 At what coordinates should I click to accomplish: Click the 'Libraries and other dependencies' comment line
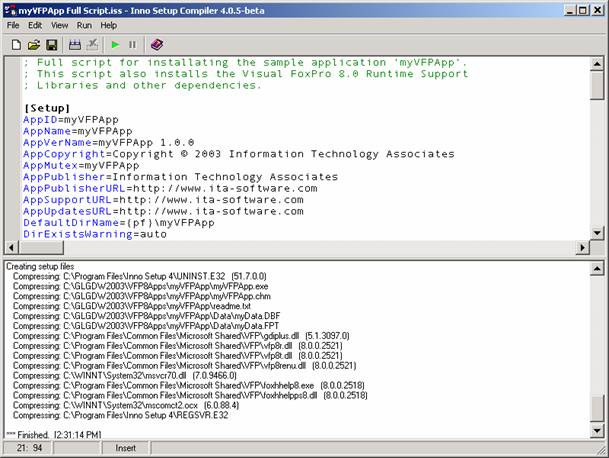(143, 85)
